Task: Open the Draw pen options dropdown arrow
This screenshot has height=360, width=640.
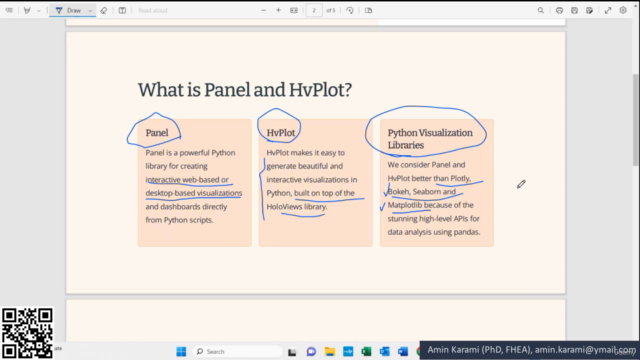Action: coord(90,11)
